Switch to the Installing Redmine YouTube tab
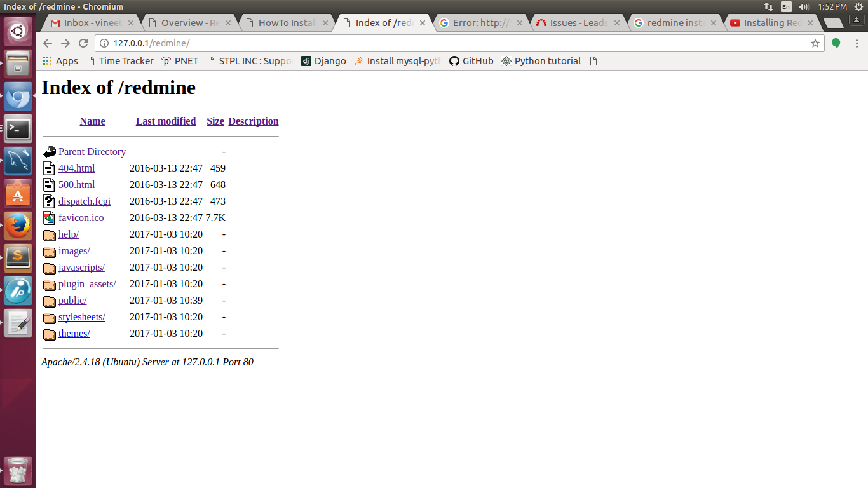 [x=773, y=23]
